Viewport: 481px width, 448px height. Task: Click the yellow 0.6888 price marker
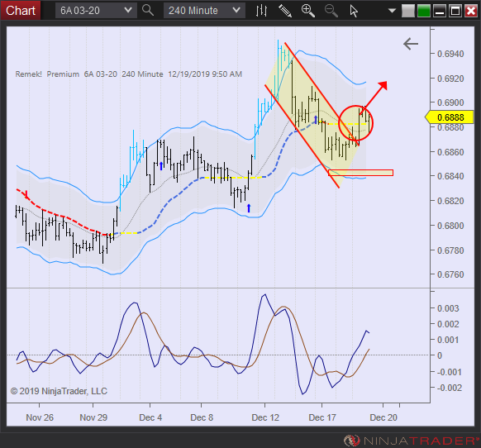click(x=450, y=117)
